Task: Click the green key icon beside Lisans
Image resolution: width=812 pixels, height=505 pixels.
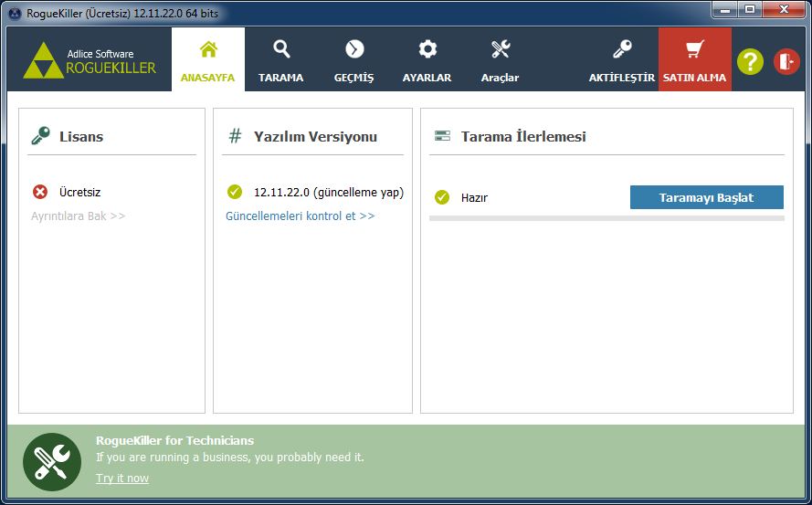Action: coord(40,136)
